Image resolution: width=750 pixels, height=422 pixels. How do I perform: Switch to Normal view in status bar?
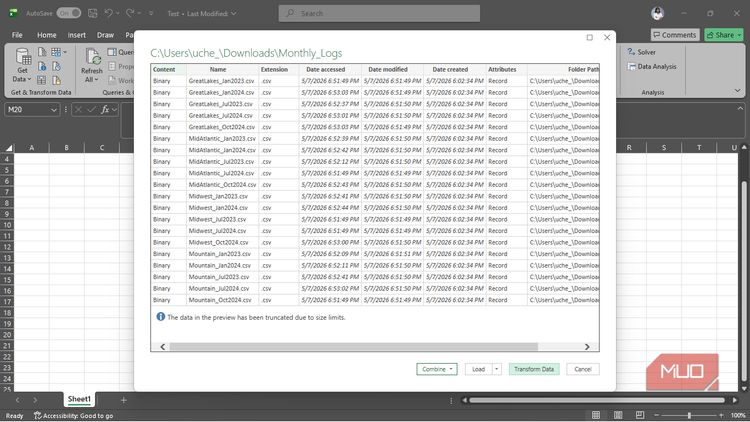point(596,415)
